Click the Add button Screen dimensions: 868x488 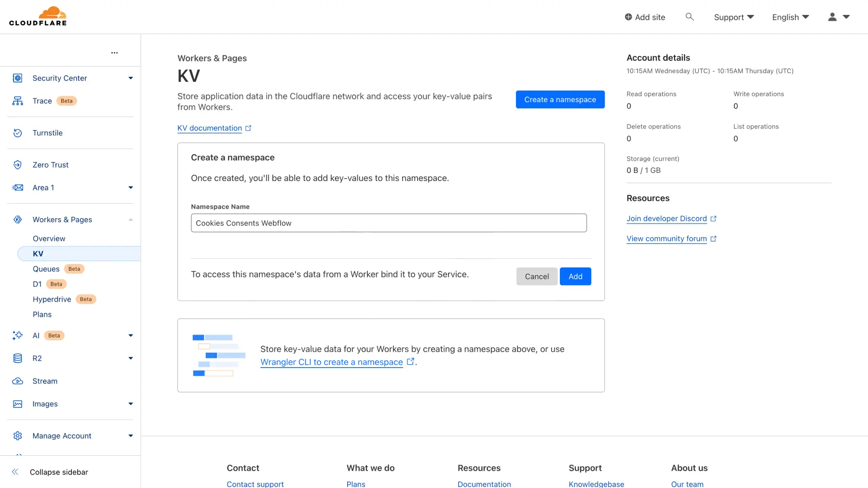(x=575, y=277)
